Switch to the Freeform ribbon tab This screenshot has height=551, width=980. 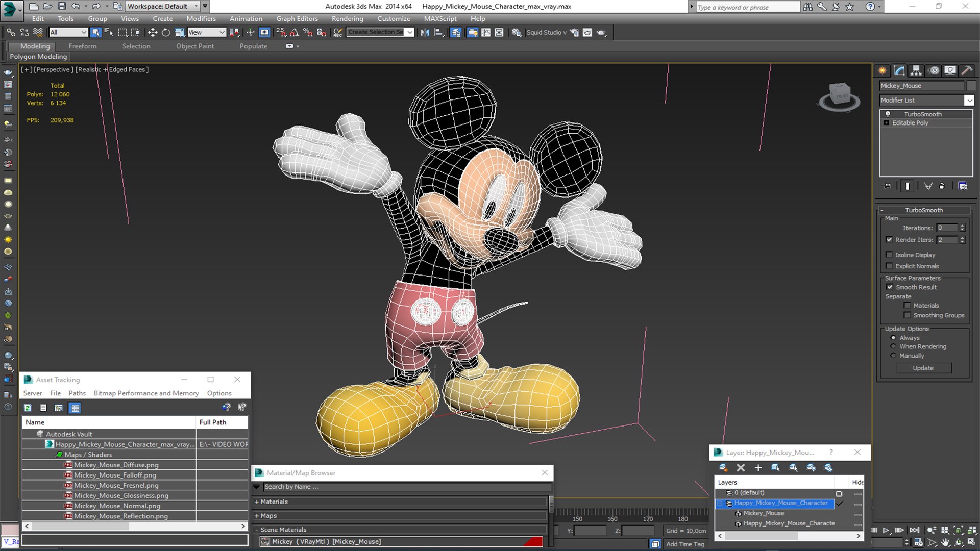point(83,46)
